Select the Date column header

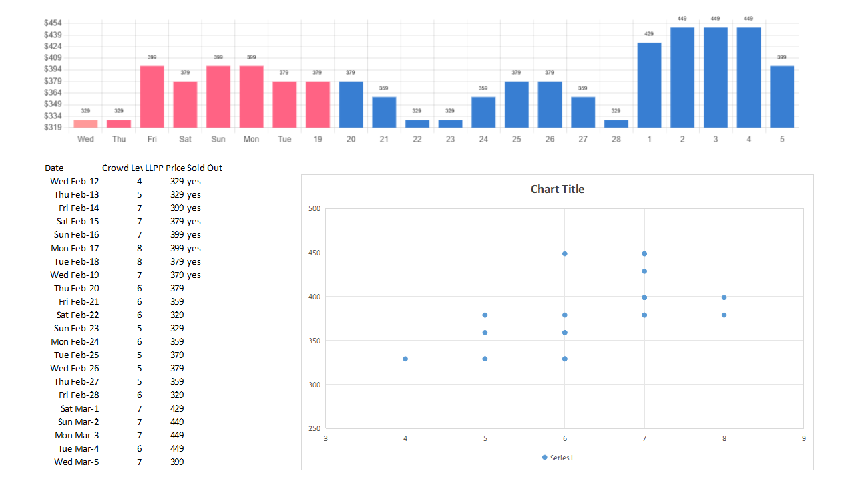point(54,168)
